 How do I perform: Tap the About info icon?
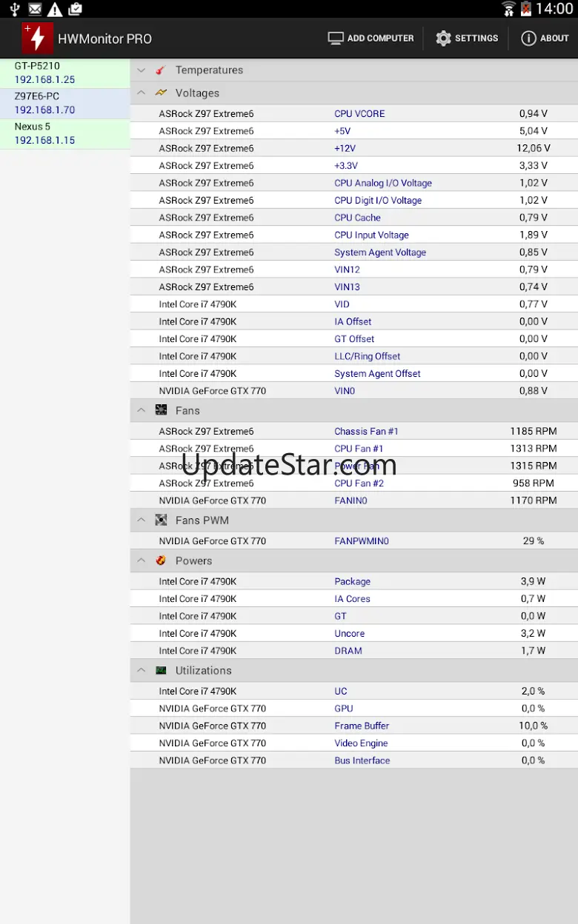[x=528, y=38]
